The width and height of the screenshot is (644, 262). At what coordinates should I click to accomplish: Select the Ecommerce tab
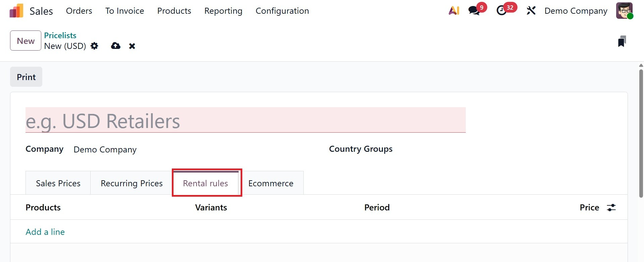[x=270, y=183]
